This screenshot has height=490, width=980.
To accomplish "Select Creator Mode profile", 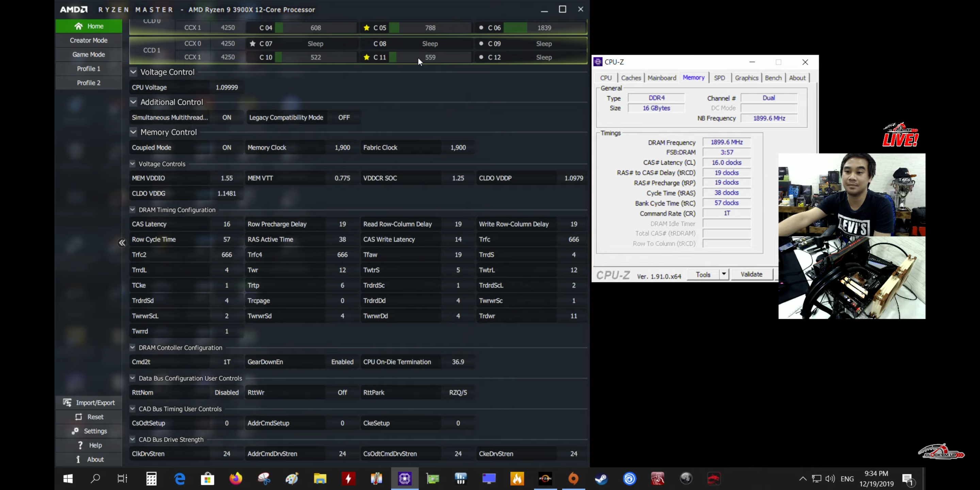I will [x=88, y=40].
